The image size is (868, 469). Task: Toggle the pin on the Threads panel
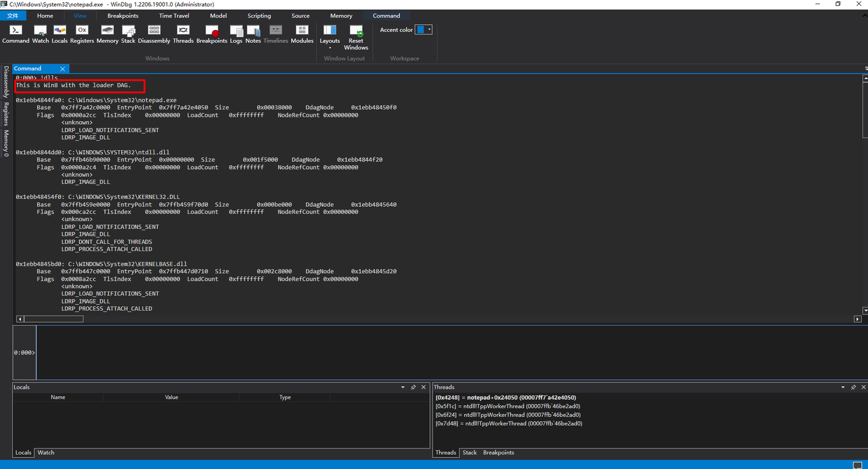854,388
